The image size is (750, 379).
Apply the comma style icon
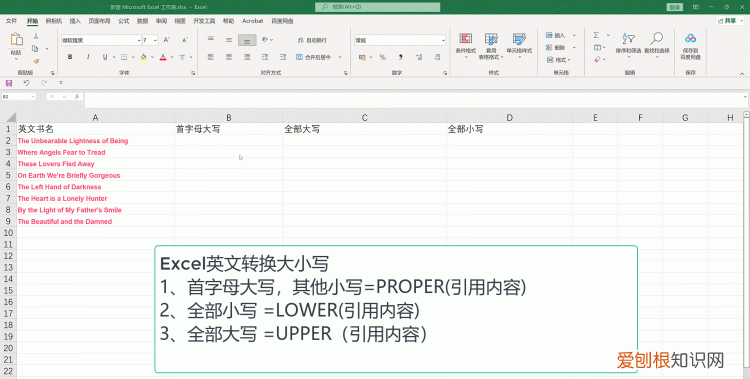[401, 57]
